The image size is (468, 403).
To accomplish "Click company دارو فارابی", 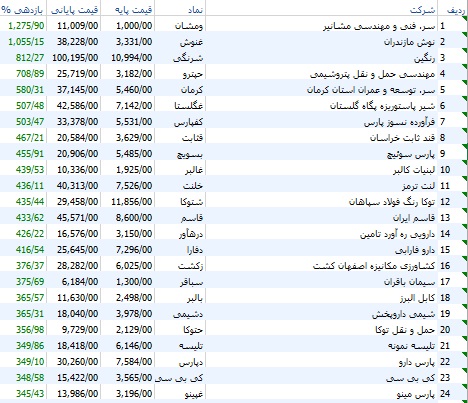I will coord(415,250).
